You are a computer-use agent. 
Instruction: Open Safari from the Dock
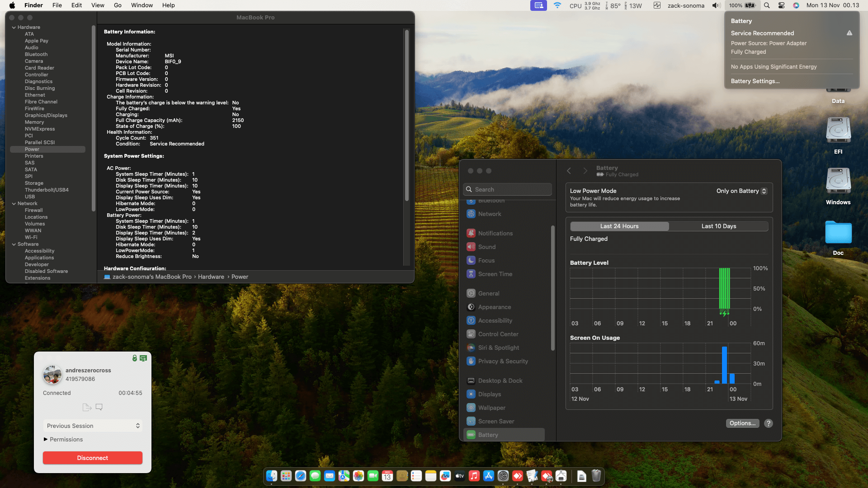tap(301, 476)
